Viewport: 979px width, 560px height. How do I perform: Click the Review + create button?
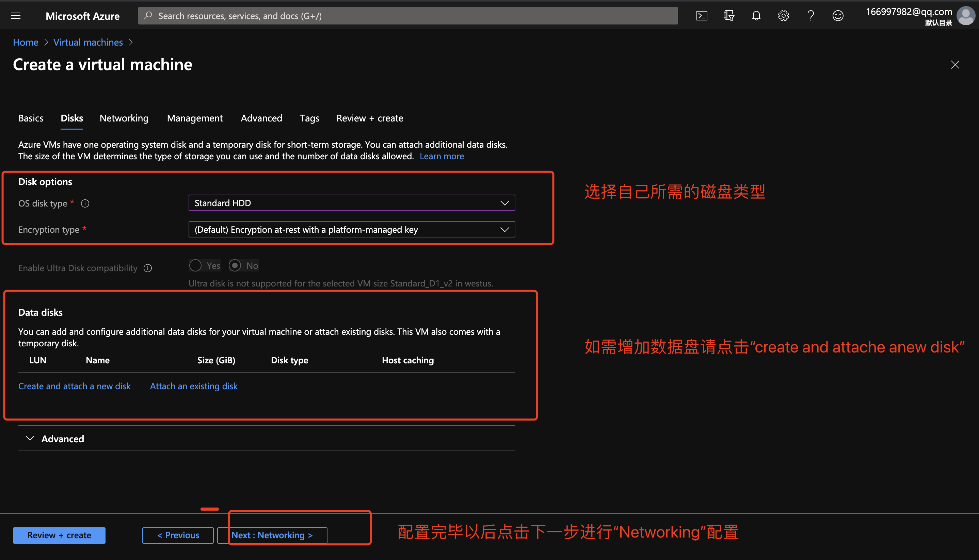pyautogui.click(x=59, y=535)
